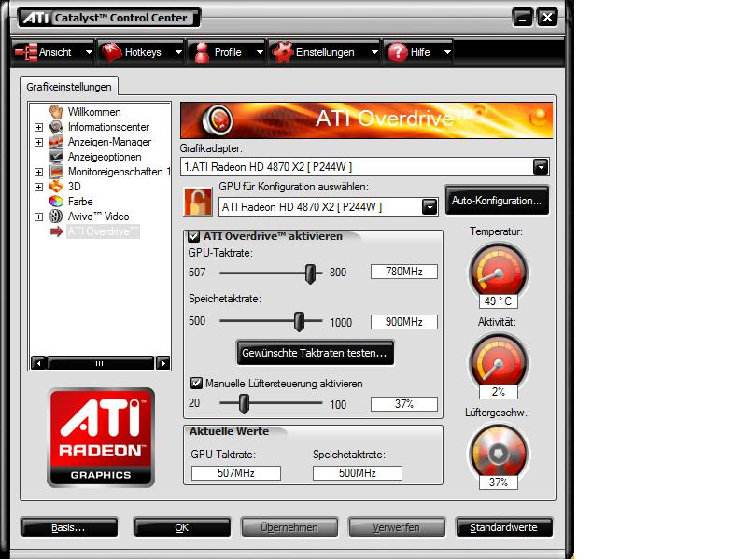Expand the Monitoreigenschaften tree node
Image resolution: width=747 pixels, height=560 pixels.
tap(38, 172)
